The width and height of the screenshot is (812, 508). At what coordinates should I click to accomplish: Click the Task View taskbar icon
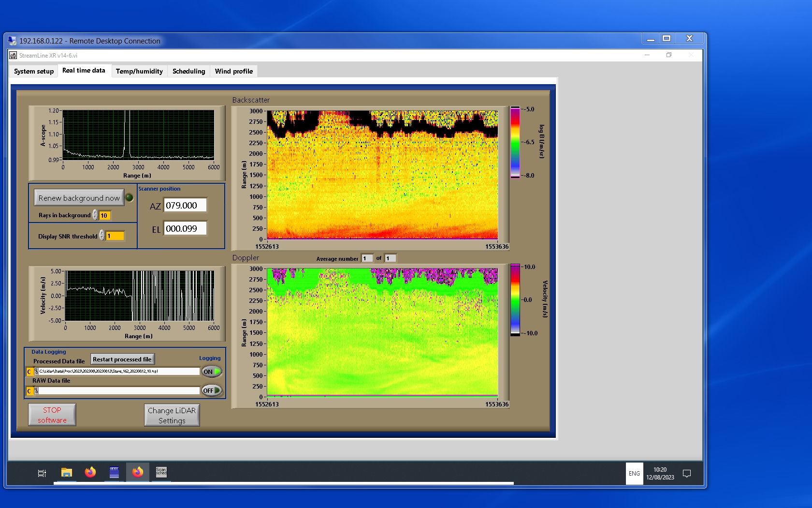[42, 473]
